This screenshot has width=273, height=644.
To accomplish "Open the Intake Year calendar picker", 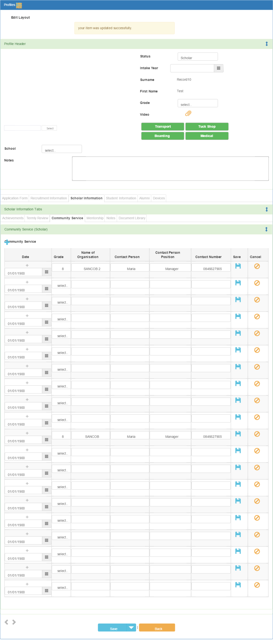I will click(219, 68).
